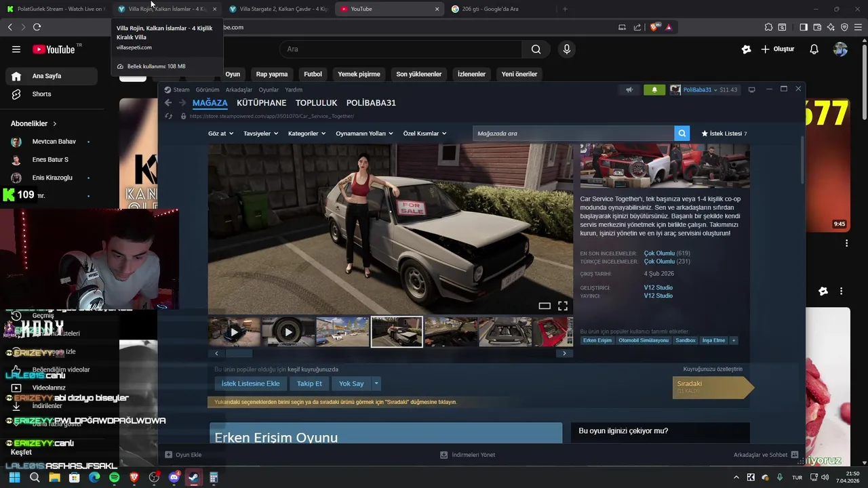Toggle the browser sidebar panel icon
This screenshot has width=868, height=488.
(804, 27)
